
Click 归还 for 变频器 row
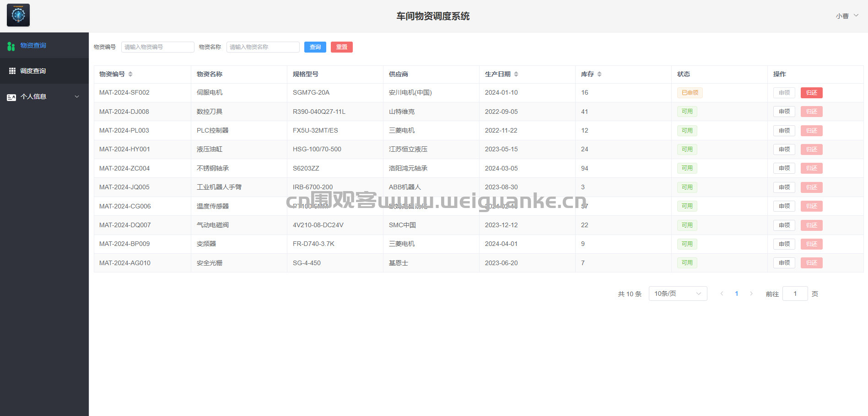click(812, 244)
